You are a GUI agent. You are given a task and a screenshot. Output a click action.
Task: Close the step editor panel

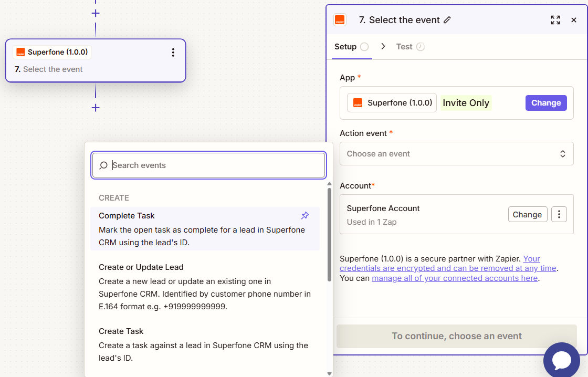[x=574, y=20]
